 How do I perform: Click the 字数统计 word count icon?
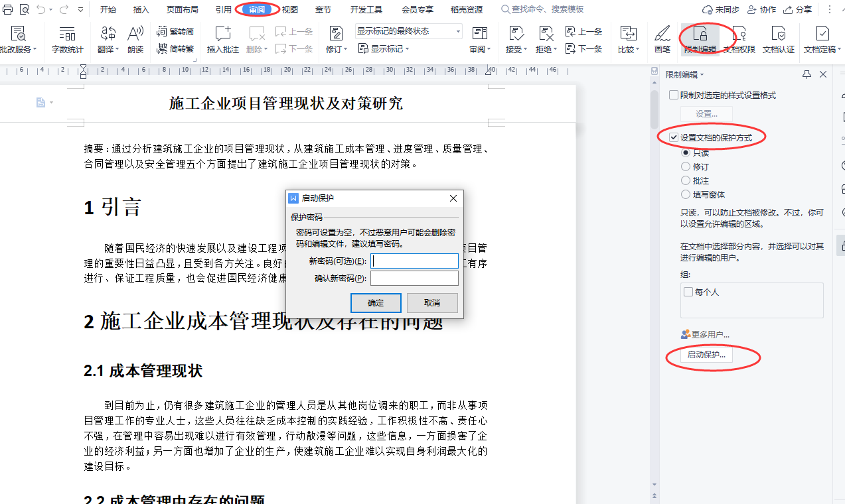click(x=67, y=34)
